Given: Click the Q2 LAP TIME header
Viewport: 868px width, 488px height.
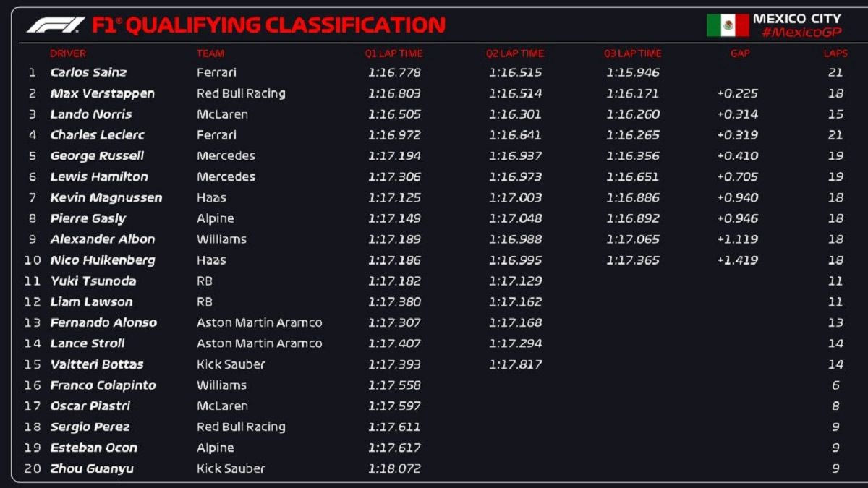Looking at the screenshot, I should pos(515,53).
